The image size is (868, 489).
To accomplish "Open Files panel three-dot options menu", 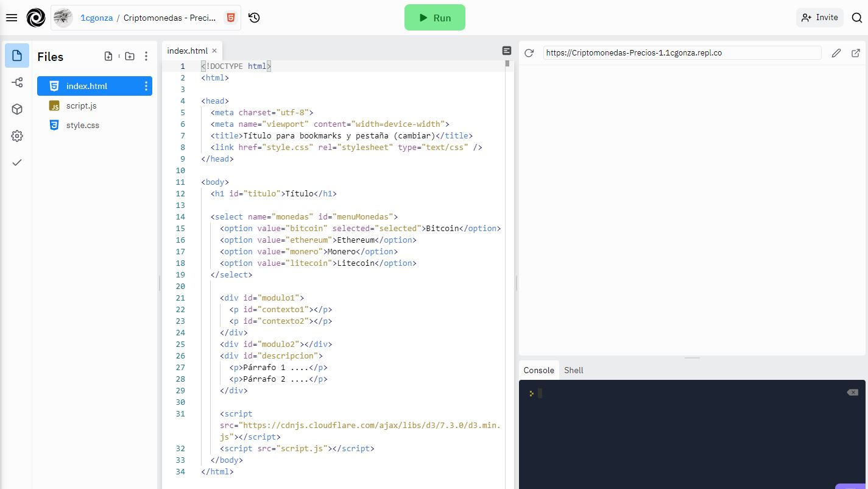I will [146, 56].
